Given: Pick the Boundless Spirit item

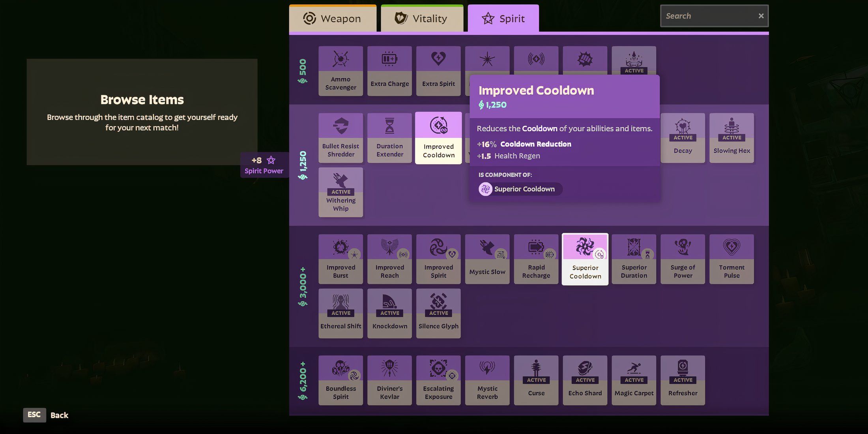Looking at the screenshot, I should tap(340, 380).
